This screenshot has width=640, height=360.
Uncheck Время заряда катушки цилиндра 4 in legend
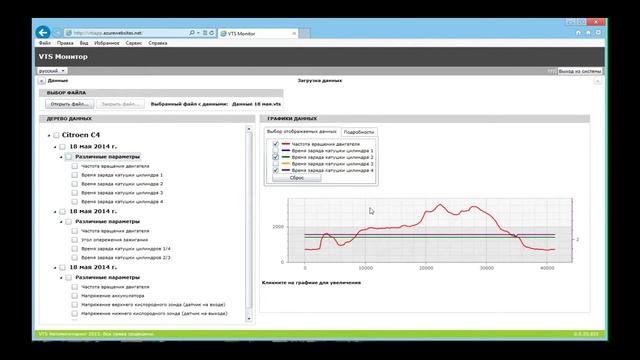tap(276, 170)
